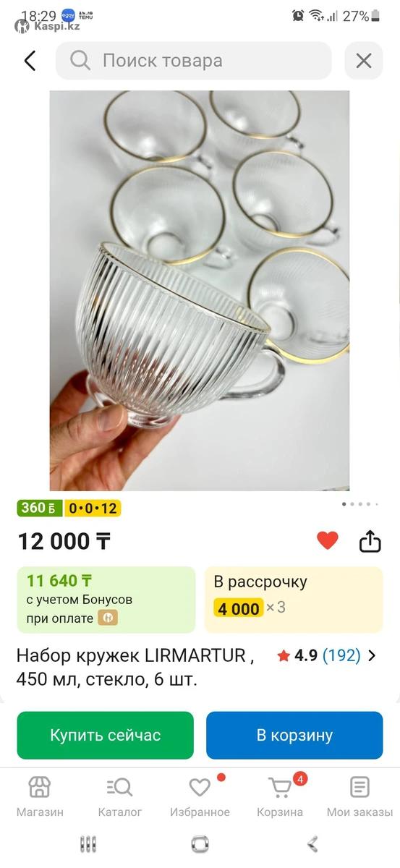
Task: Tap the 0·0·12 installment badge
Action: [93, 509]
